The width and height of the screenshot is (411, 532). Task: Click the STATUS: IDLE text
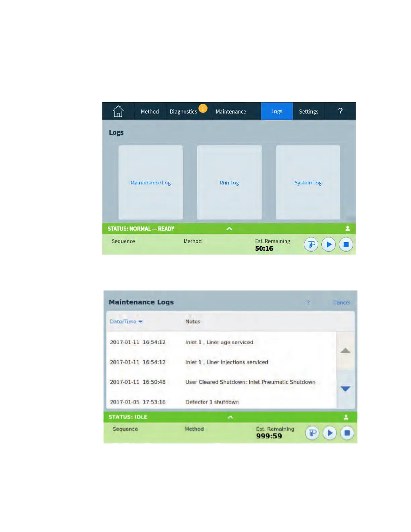tap(128, 417)
